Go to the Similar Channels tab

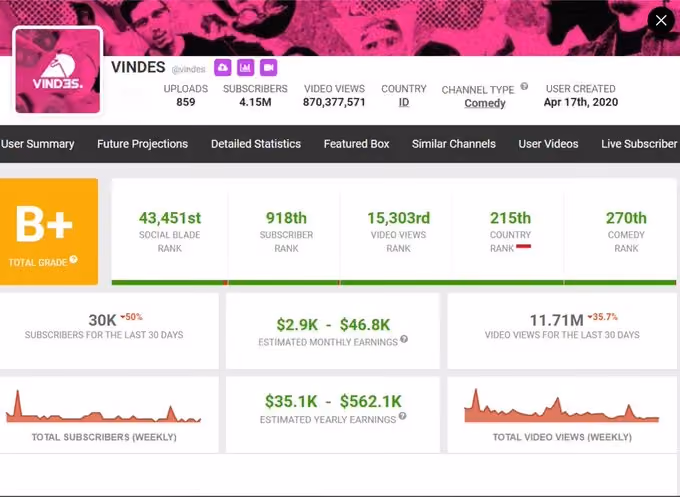pyautogui.click(x=454, y=144)
